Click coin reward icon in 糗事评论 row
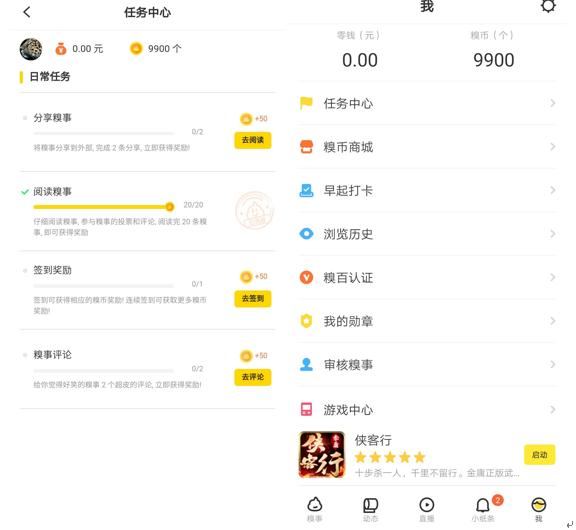This screenshot has height=530, width=576. pyautogui.click(x=246, y=355)
